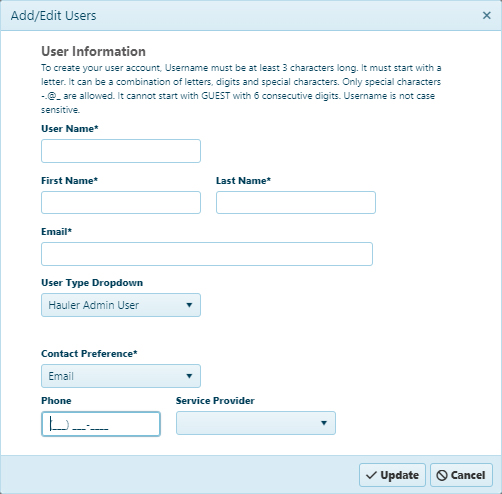Click the Update button
This screenshot has width=502, height=494.
[392, 475]
